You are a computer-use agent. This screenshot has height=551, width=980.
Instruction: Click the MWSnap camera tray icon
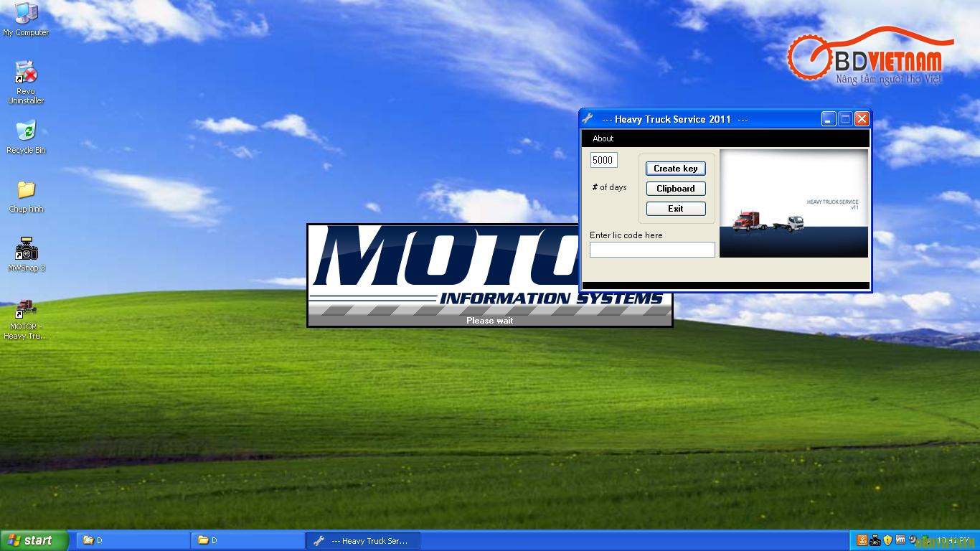875,540
